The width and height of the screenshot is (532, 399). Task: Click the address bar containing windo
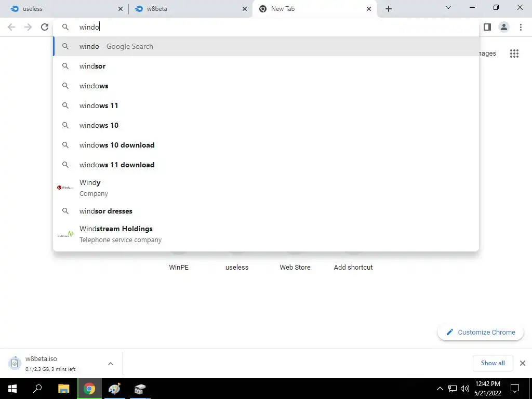point(266,27)
